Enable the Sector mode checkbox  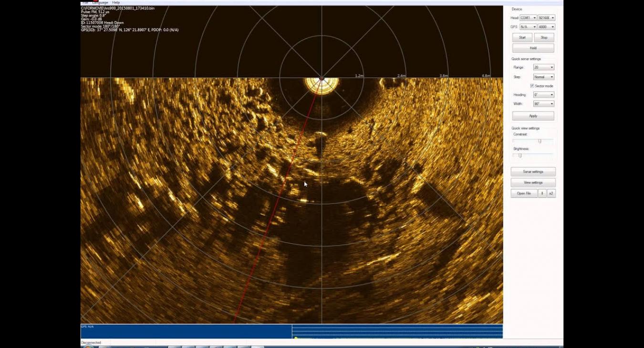[x=532, y=85]
